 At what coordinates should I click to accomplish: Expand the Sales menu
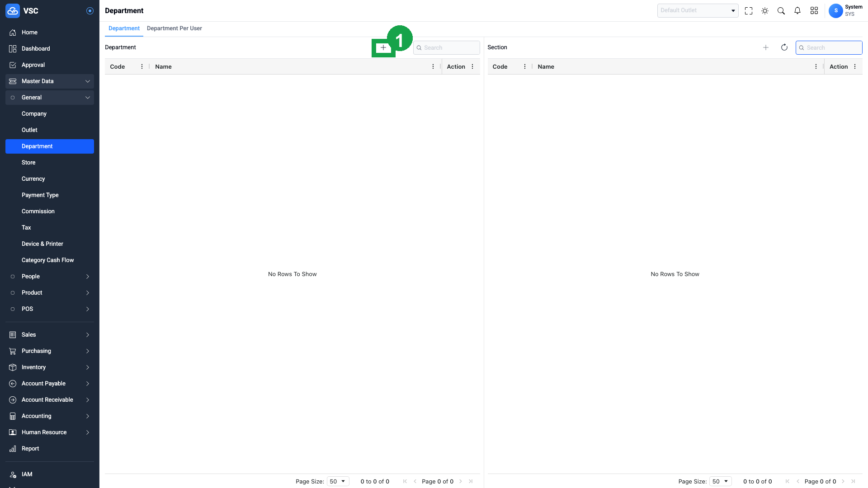pos(50,335)
